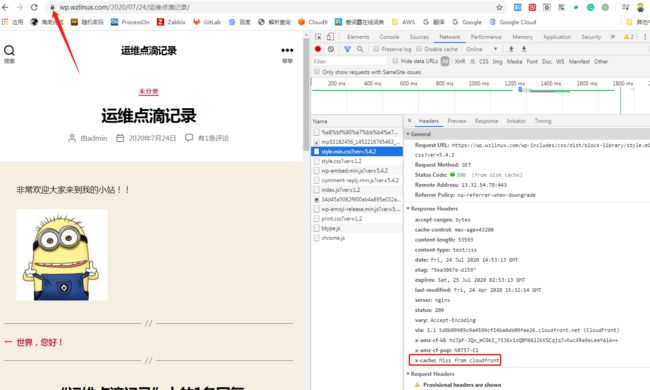Screen dimensions: 650x390
Task: Open the ProcessOn bookmark
Action: [130, 22]
